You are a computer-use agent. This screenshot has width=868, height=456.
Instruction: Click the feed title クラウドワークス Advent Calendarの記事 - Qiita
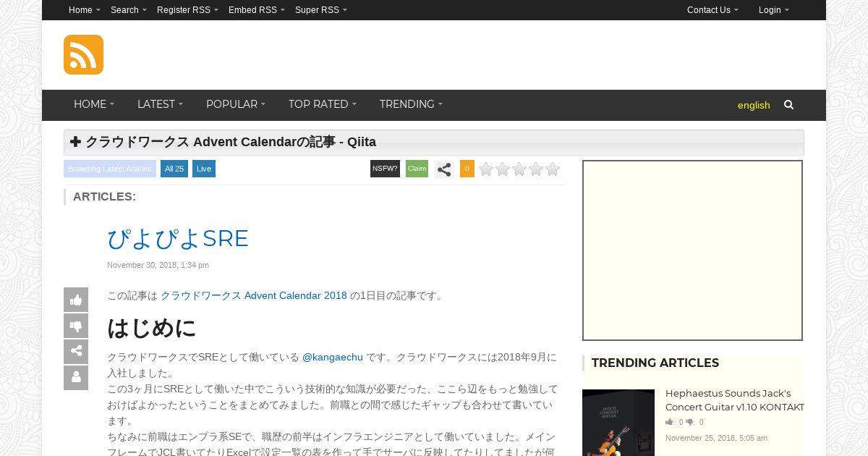[231, 143]
